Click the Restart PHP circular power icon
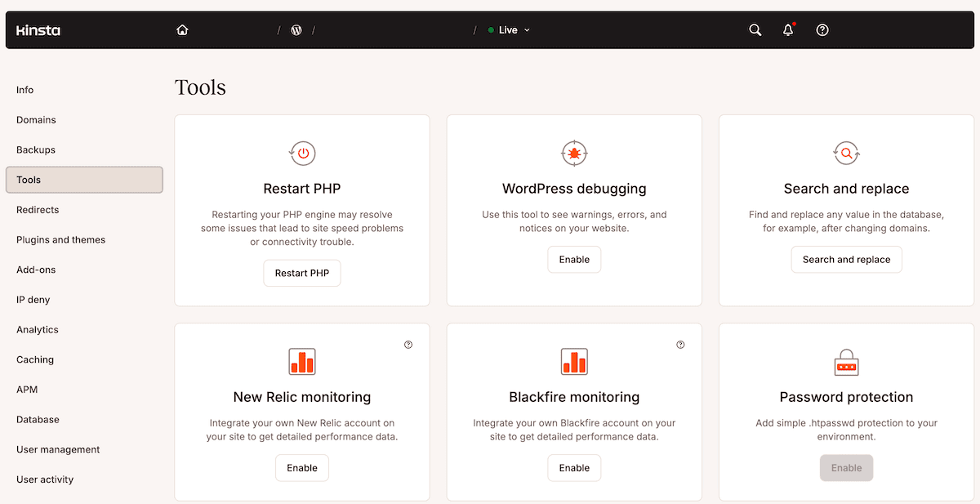Image resolution: width=980 pixels, height=504 pixels. (302, 153)
